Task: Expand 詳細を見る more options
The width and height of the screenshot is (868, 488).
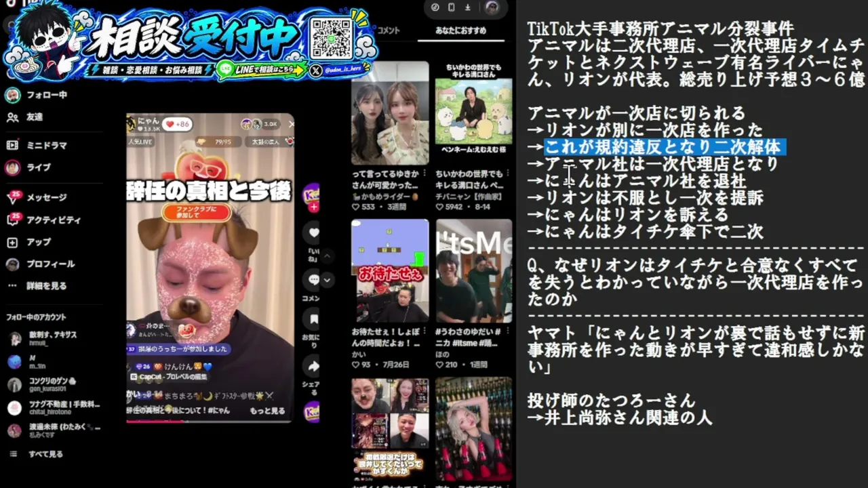Action: point(37,286)
